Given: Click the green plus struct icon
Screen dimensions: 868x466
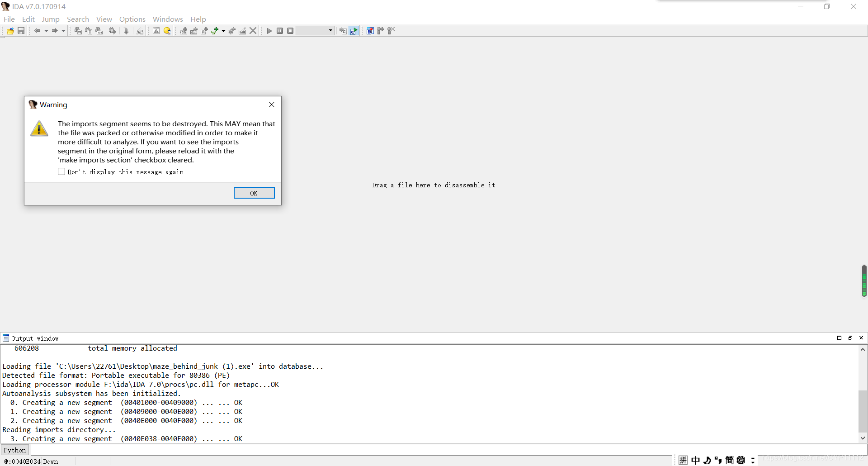Looking at the screenshot, I should click(215, 31).
